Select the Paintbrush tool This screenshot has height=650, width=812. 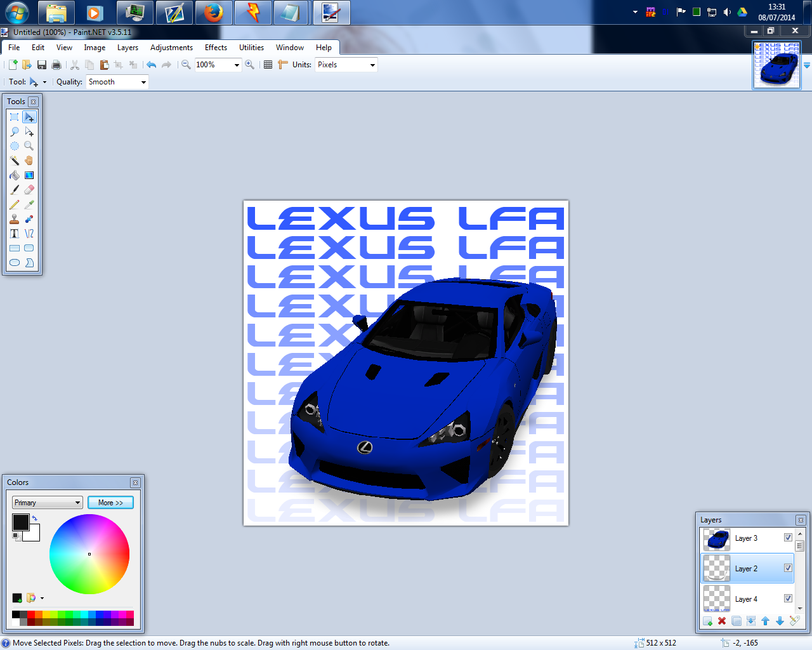click(x=15, y=190)
